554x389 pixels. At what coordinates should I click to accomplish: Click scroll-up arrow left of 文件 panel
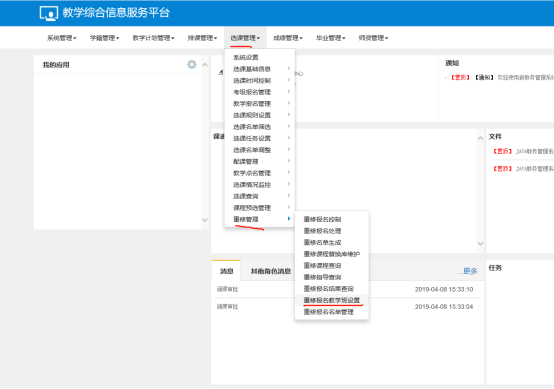(x=480, y=138)
